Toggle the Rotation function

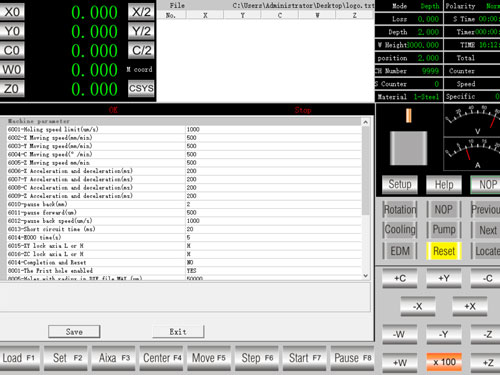tap(400, 210)
